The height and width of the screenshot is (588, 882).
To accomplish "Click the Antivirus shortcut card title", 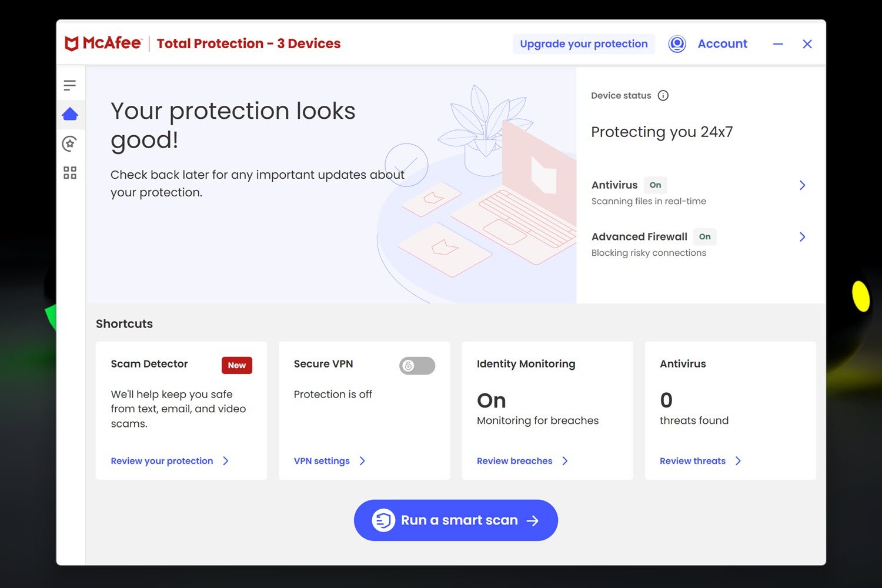I will point(683,364).
